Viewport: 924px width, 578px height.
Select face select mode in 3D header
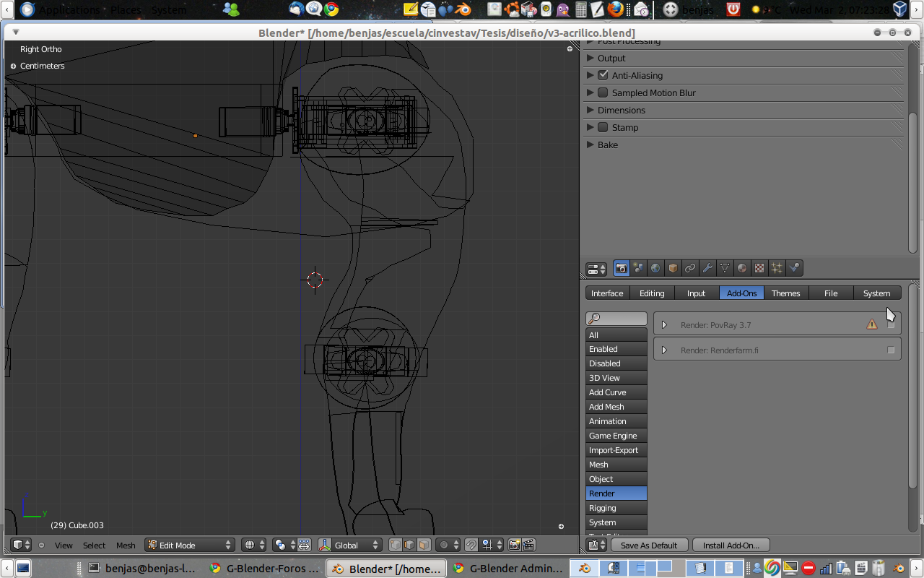point(424,545)
